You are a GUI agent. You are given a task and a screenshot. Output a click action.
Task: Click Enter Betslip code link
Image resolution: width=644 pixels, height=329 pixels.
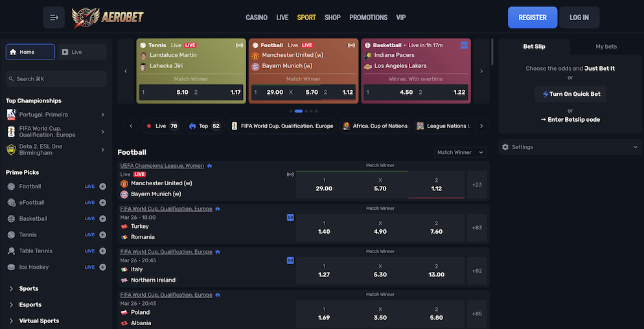coord(571,120)
